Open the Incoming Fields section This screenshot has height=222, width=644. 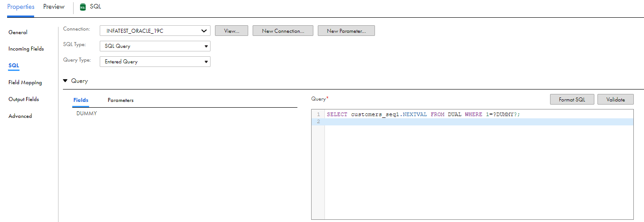click(26, 49)
